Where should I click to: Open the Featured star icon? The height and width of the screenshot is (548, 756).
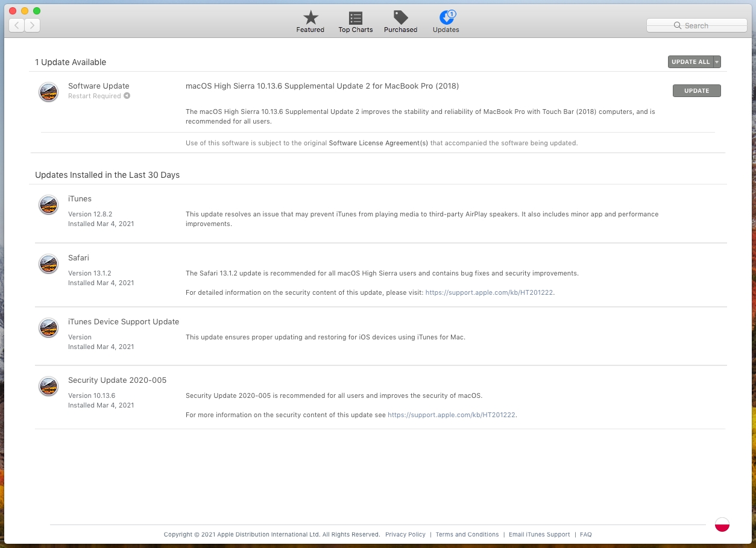pyautogui.click(x=310, y=17)
